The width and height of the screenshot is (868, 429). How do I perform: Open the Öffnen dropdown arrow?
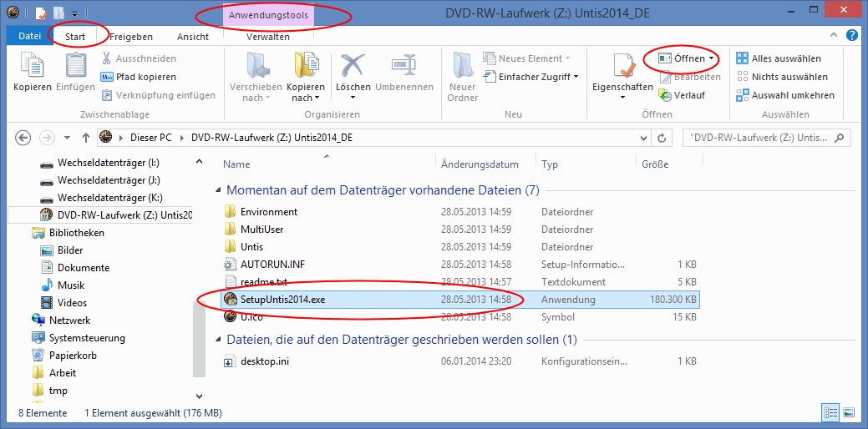pos(711,58)
